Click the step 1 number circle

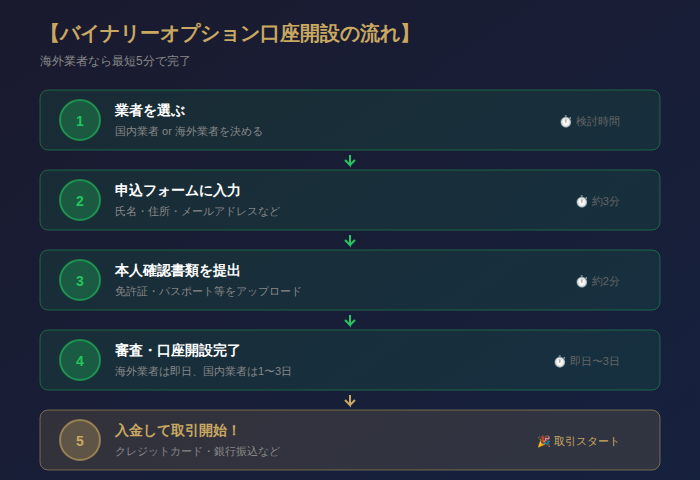[x=80, y=121]
